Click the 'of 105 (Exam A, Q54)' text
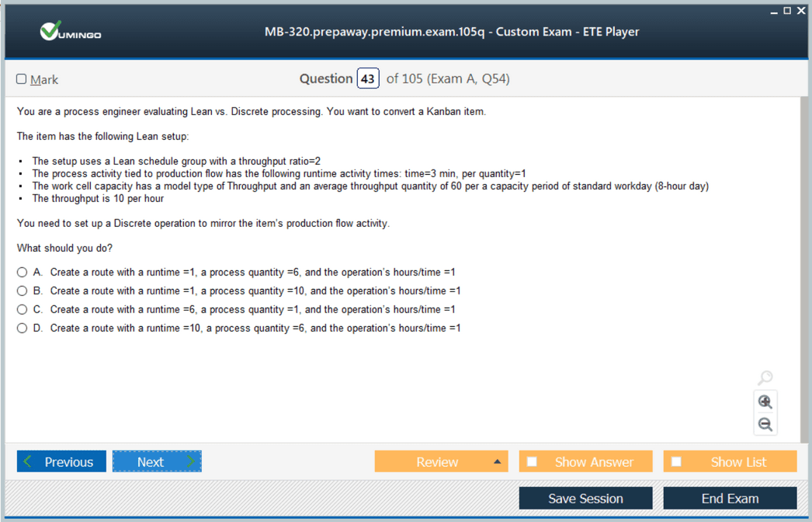Viewport: 812px width, 522px height. (x=448, y=78)
